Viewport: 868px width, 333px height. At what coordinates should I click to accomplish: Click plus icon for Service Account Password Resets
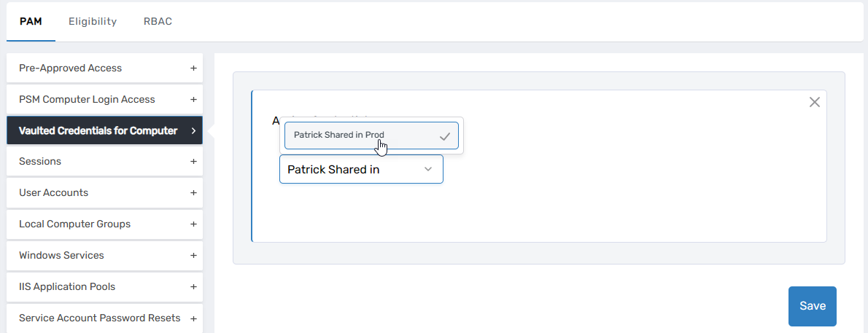[x=193, y=318]
